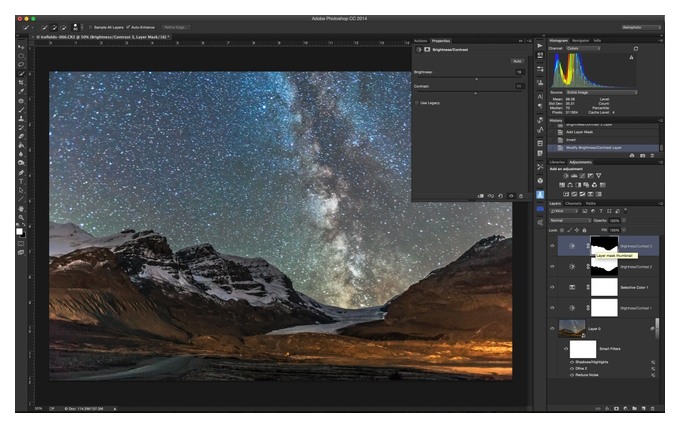
Task: Open the layer Kind filter dropdown
Action: pyautogui.click(x=564, y=211)
